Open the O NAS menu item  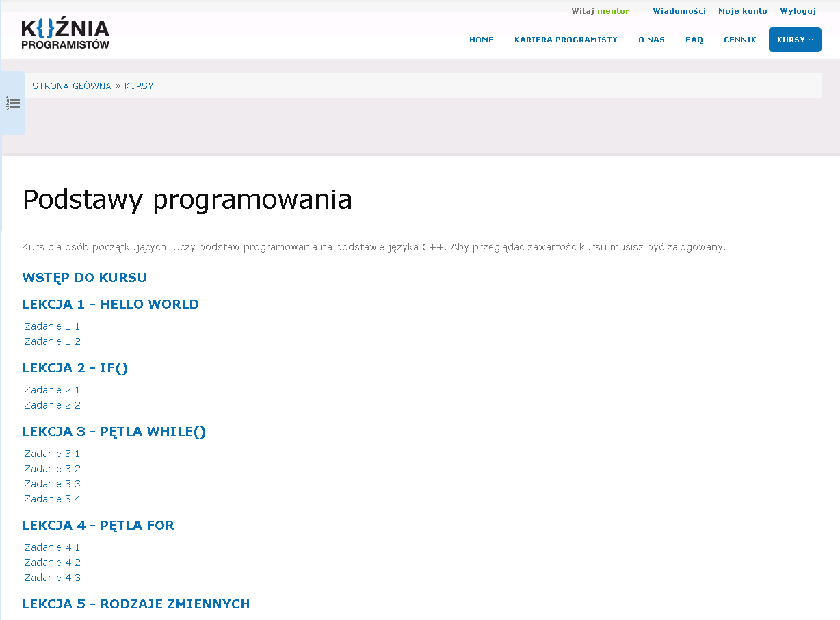[651, 40]
